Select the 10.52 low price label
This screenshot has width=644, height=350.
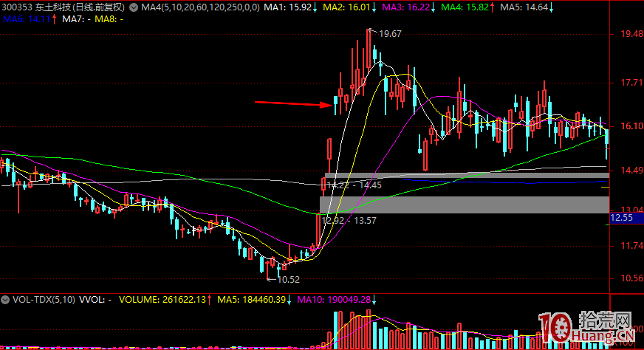(x=289, y=280)
